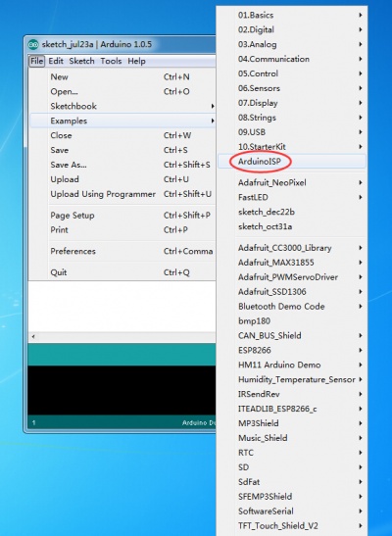
Task: Open Page Setup
Action: pos(122,216)
